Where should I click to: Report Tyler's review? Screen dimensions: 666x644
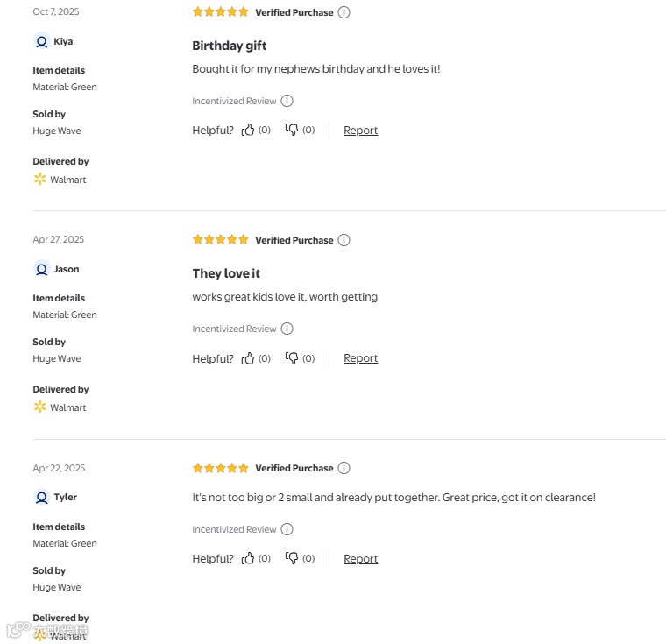coord(360,558)
